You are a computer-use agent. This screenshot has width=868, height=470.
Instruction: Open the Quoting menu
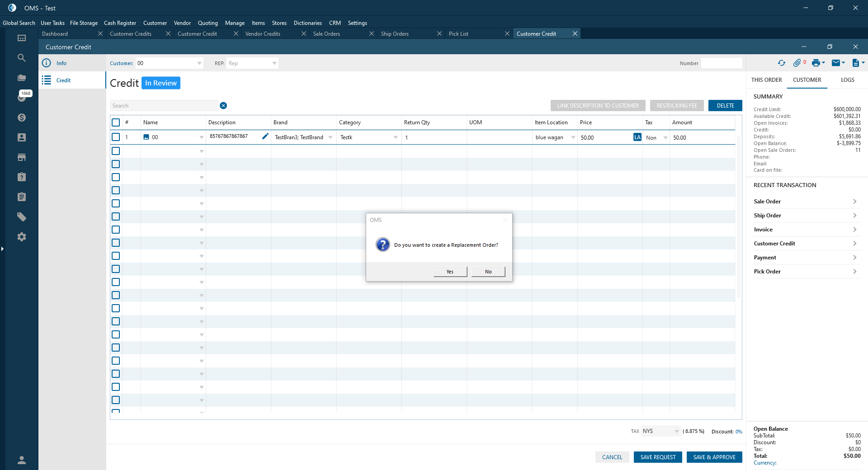208,23
